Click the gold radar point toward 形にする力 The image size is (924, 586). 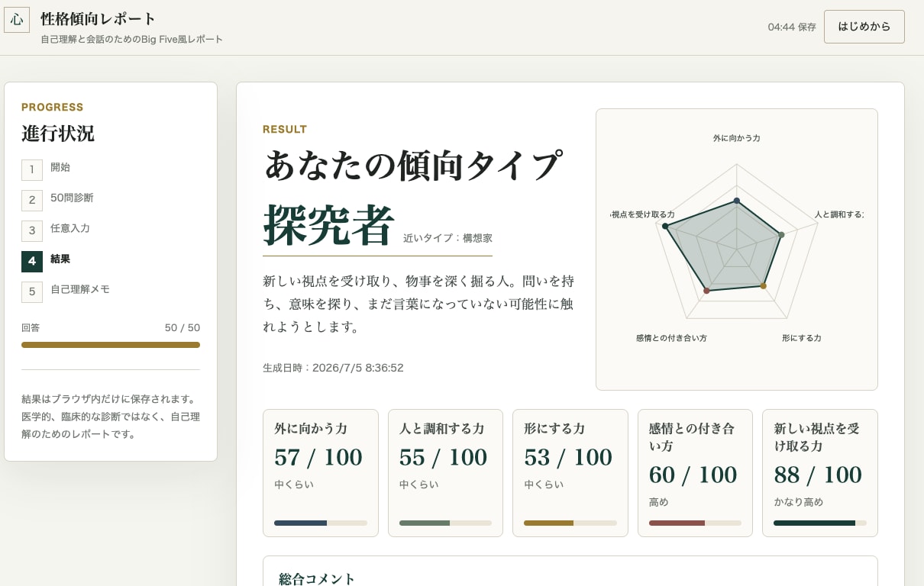(x=764, y=286)
